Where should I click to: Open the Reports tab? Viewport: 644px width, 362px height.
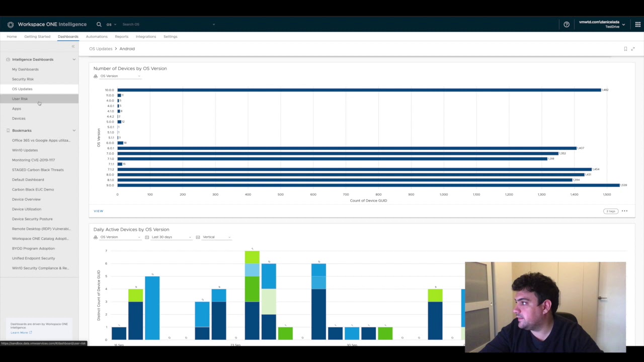(x=121, y=36)
